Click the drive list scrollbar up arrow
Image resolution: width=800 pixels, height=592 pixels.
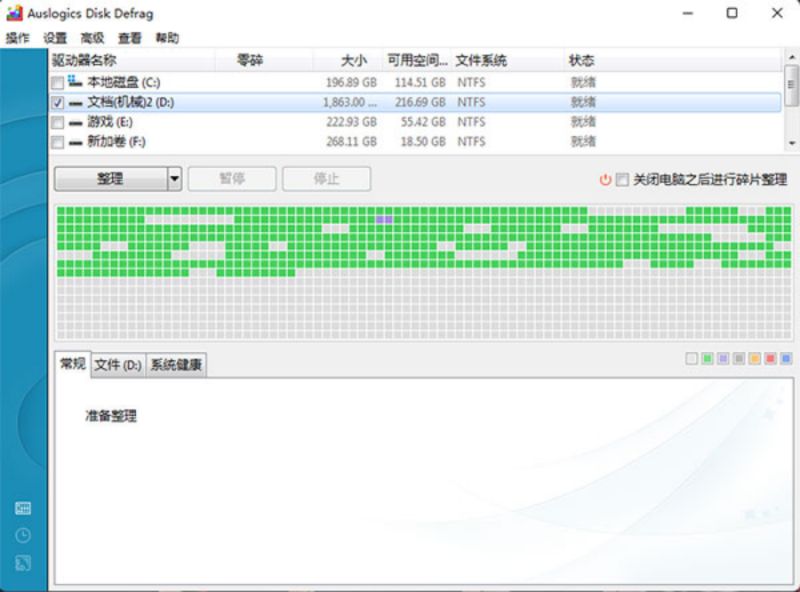[x=791, y=57]
